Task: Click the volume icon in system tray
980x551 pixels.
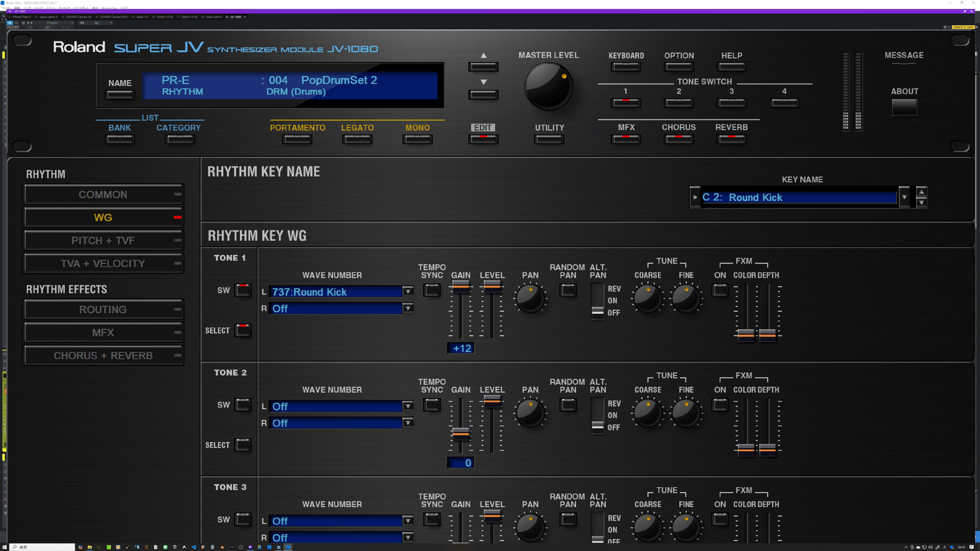Action: click(930, 547)
